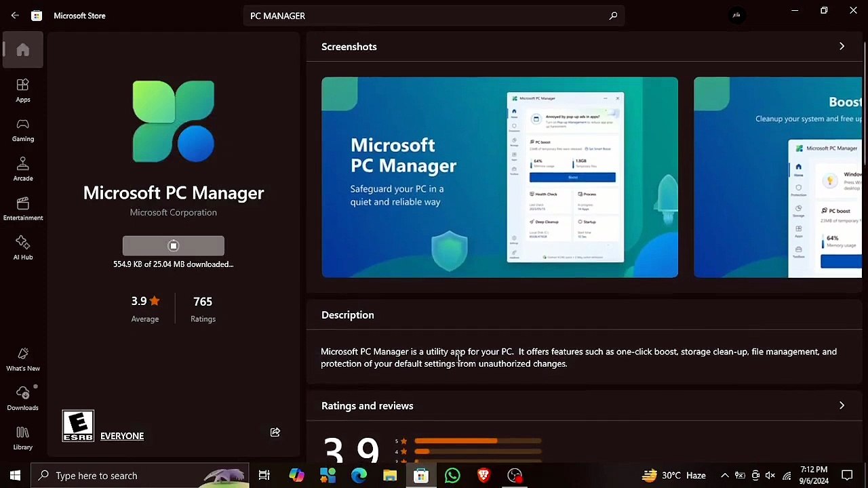The image size is (868, 488).
Task: Click the 5-star rating bar
Action: pos(478,441)
